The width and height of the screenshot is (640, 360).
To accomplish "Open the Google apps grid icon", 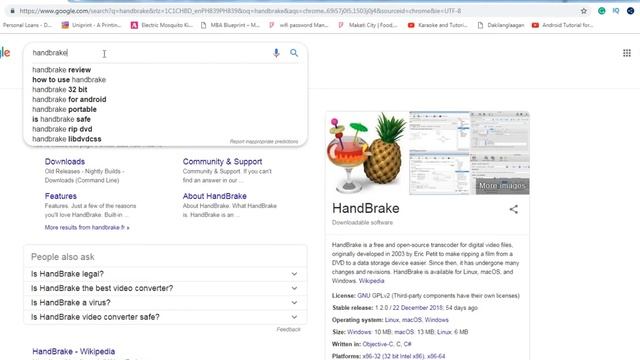I will (627, 53).
